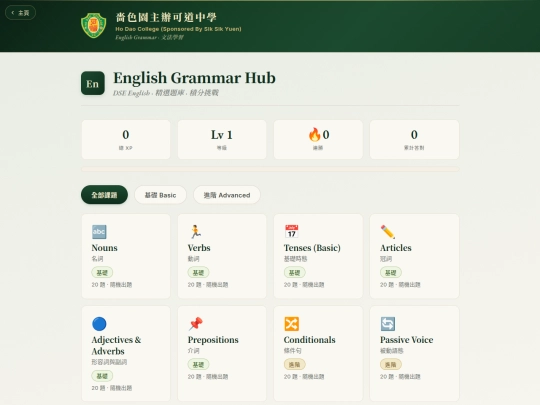Image resolution: width=540 pixels, height=405 pixels.
Task: Open the Articles topic card
Action: pyautogui.click(x=414, y=256)
